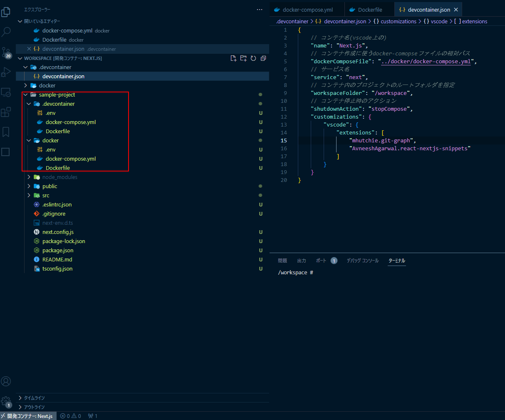This screenshot has height=420, width=505.
Task: Click errors and warnings count in status bar
Action: [x=71, y=416]
